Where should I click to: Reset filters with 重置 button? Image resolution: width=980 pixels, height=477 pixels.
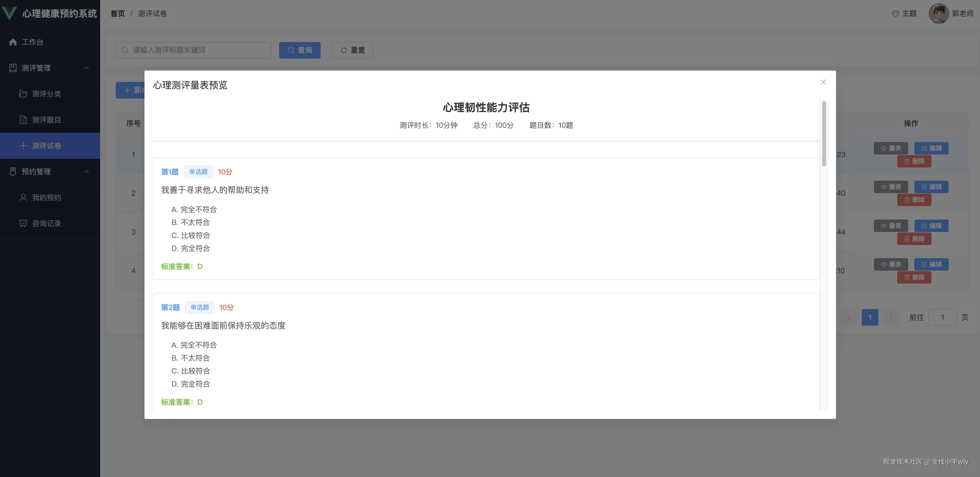point(352,50)
